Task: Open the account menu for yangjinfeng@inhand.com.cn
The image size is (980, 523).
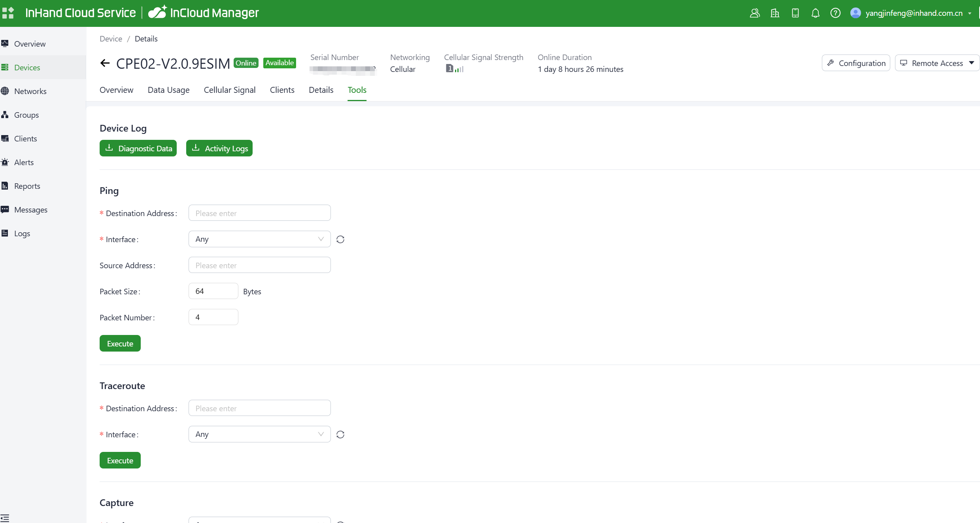Action: [914, 13]
